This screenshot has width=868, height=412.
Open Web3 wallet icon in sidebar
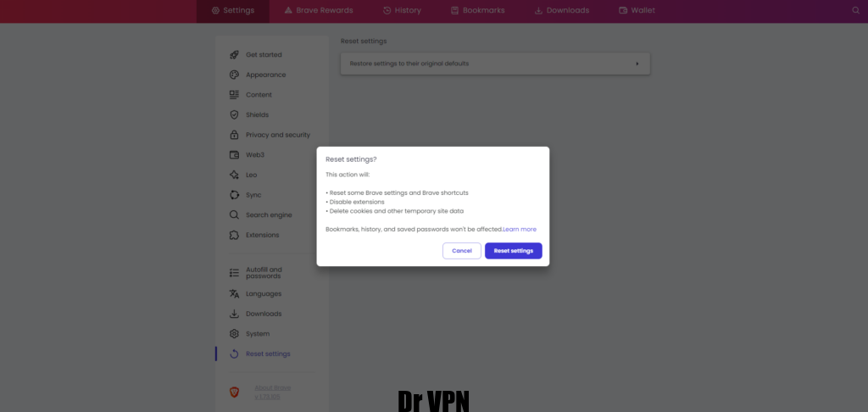click(x=234, y=154)
